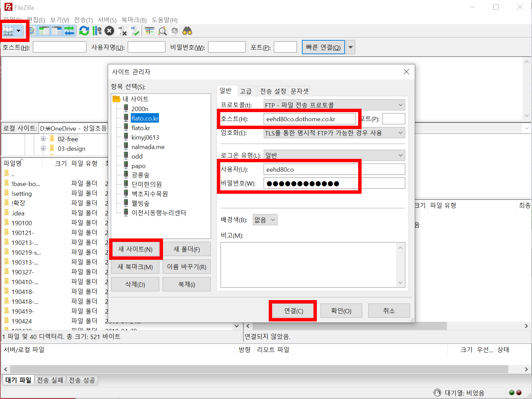Click folder icon next to 190424

[x=6, y=320]
